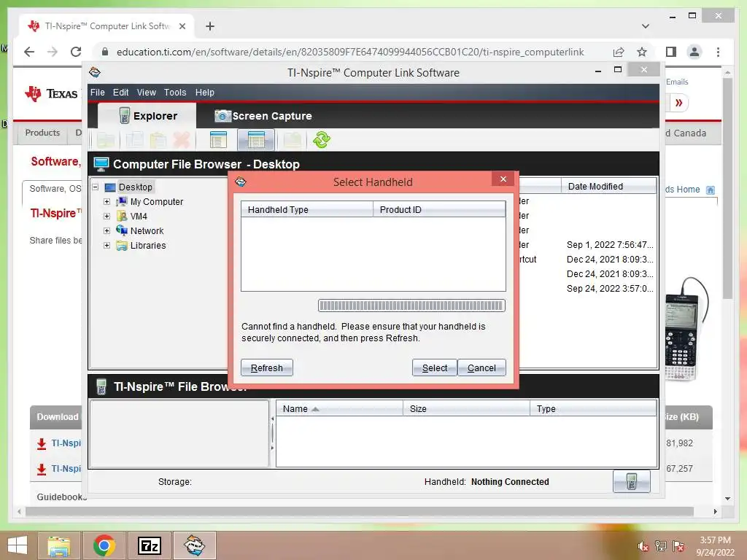Sort the handheld files by Name column
The width and height of the screenshot is (747, 560).
click(340, 408)
